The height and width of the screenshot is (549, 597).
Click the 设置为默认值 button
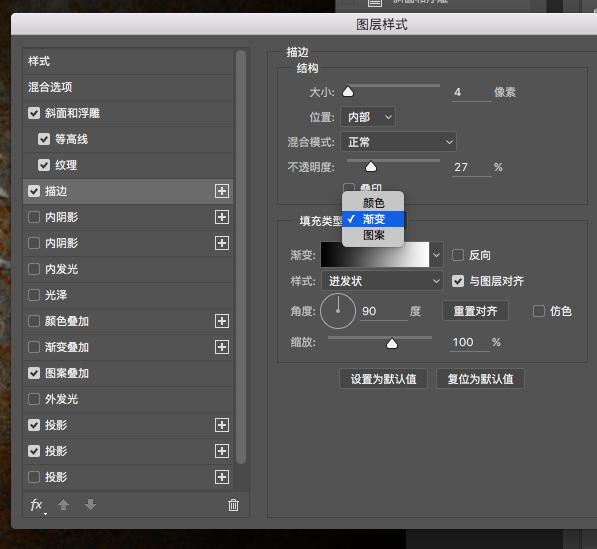point(383,379)
